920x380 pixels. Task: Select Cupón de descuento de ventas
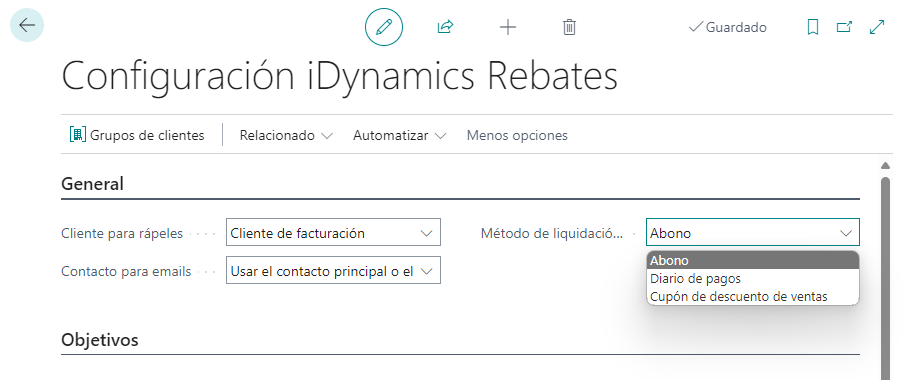753,297
